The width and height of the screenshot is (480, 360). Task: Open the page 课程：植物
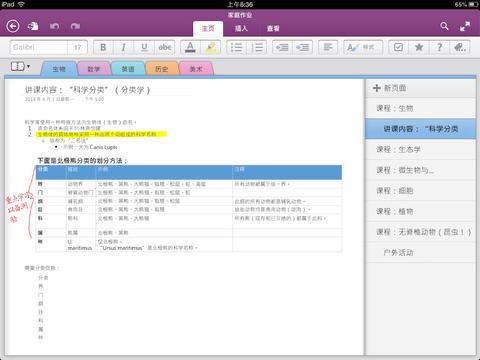(x=421, y=211)
